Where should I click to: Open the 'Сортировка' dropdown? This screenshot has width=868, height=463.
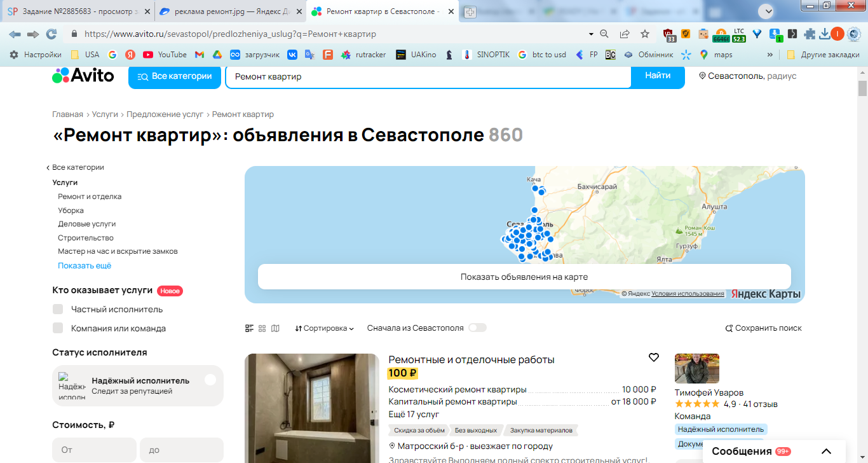tap(325, 328)
